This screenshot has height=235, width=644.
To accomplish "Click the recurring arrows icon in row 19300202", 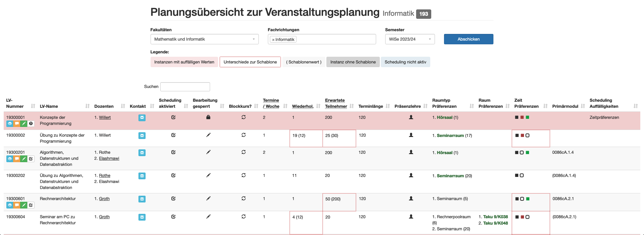I will 243,175.
